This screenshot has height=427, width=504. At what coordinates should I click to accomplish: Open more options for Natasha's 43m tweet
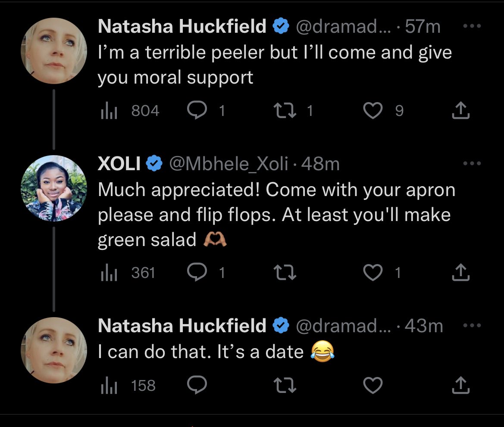[472, 325]
